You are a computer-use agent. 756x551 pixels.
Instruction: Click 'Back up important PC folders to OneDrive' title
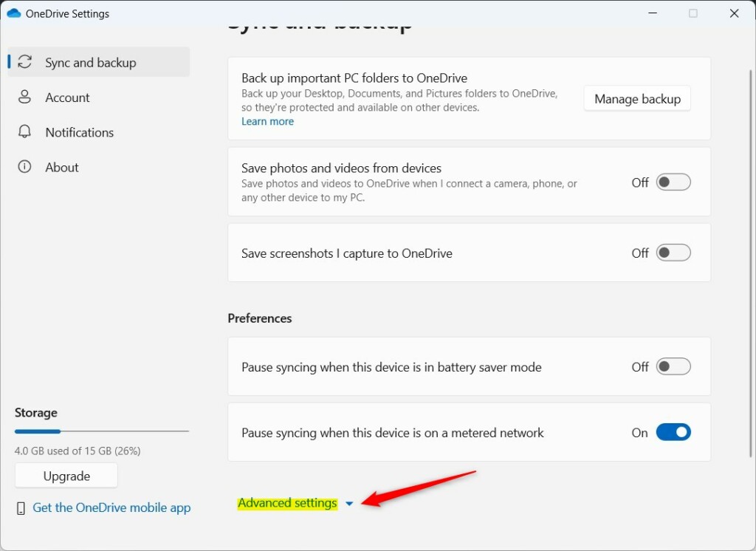(x=354, y=78)
